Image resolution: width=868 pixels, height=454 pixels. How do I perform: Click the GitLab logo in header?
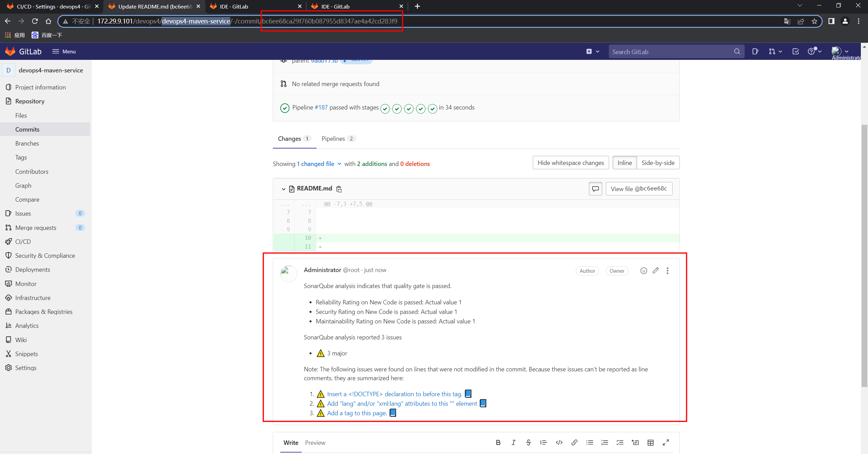(23, 51)
